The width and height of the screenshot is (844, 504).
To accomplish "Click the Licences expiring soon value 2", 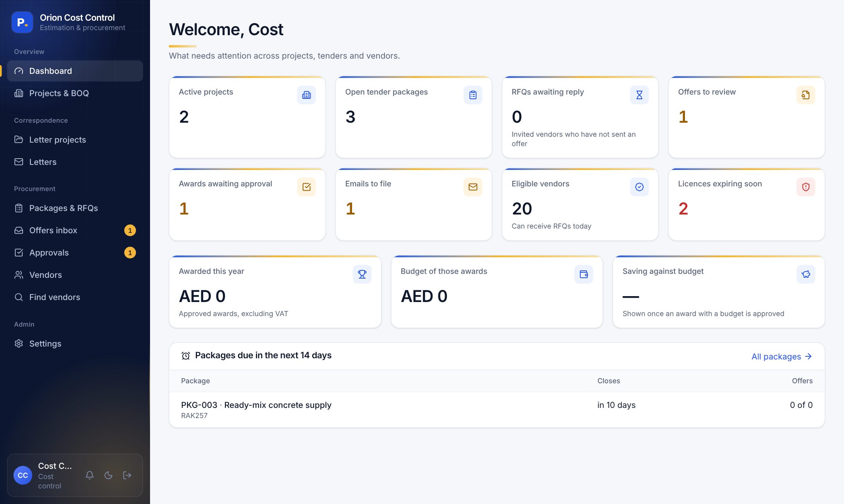I will point(683,209).
